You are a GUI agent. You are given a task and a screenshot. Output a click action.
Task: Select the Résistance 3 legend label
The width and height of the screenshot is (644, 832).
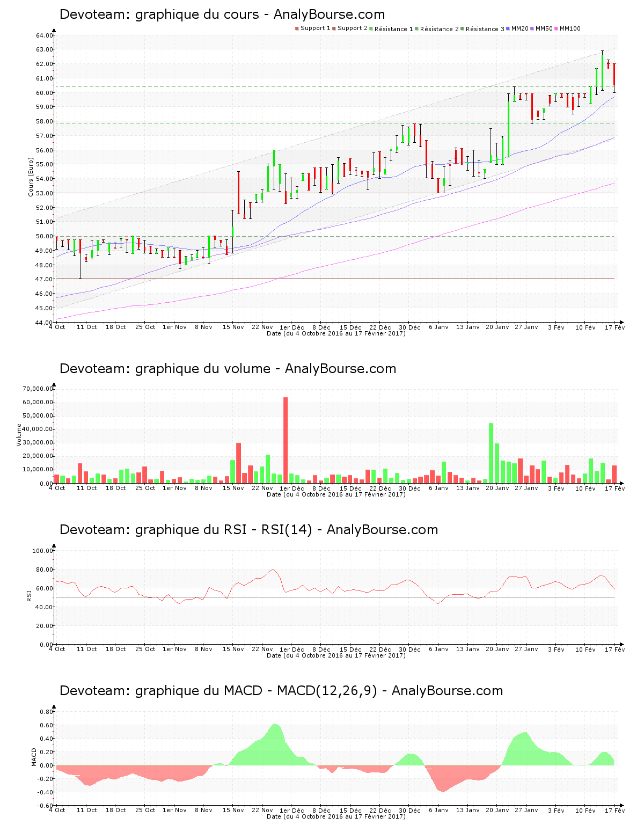pyautogui.click(x=485, y=29)
